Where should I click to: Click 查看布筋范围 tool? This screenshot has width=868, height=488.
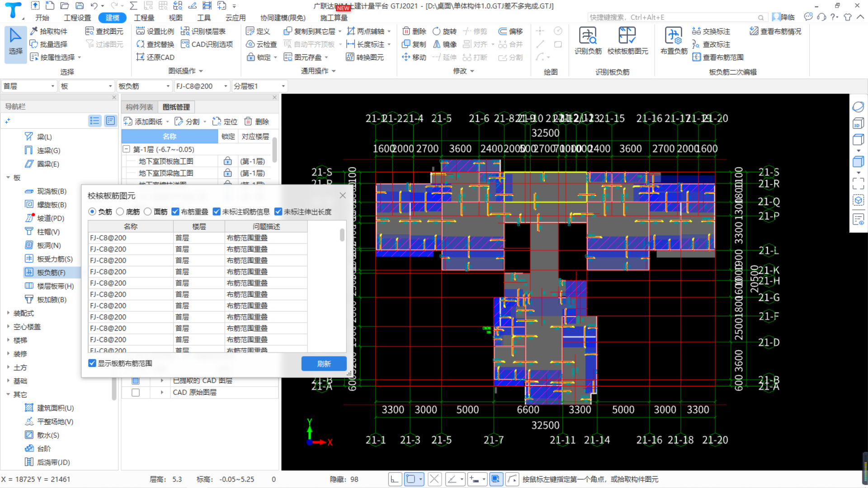(x=718, y=57)
